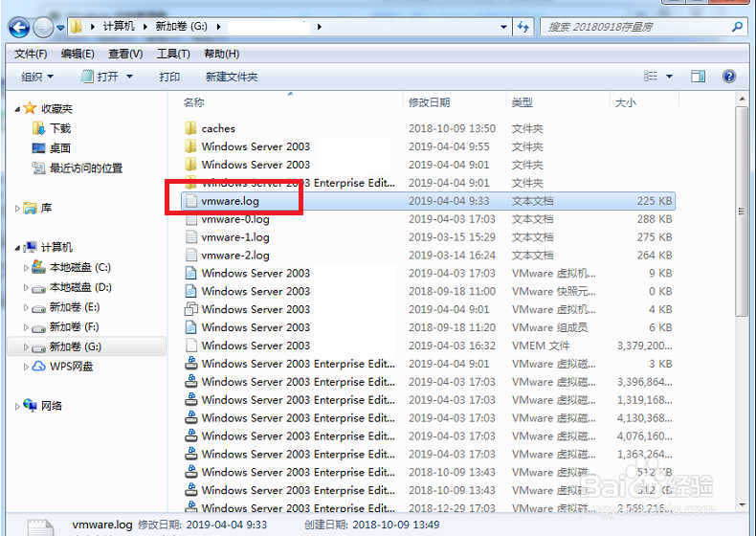The width and height of the screenshot is (756, 536).
Task: Expand 本地磁盘 (C:) tree node
Action: tap(26, 268)
